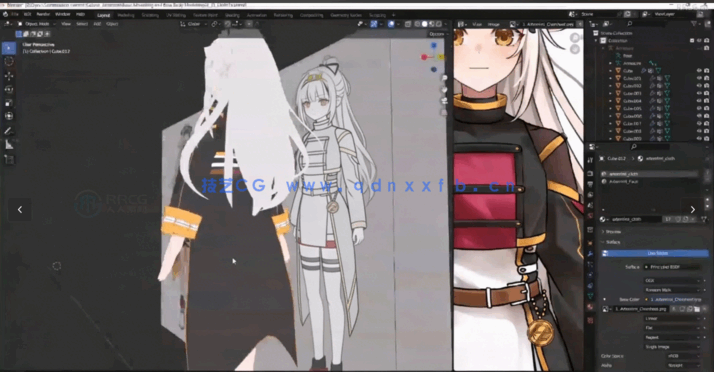Disable rendering of Cube.004 camera icon
This screenshot has width=714, height=372.
tap(706, 101)
